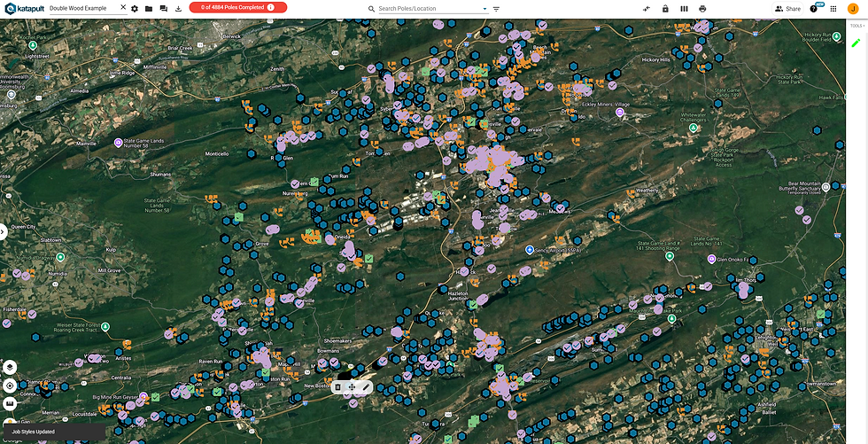Open the help question mark icon
868x444 pixels.
point(813,9)
